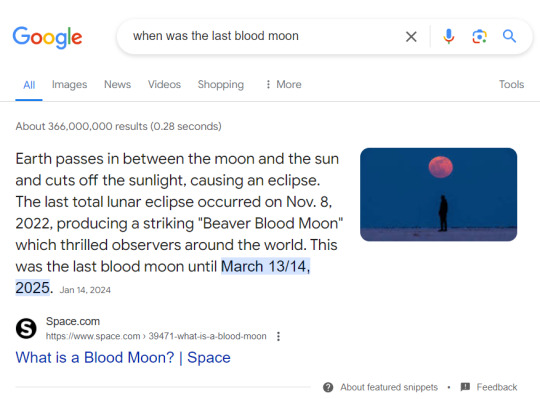Open the Videos tab
The height and width of the screenshot is (399, 540).
(x=164, y=84)
